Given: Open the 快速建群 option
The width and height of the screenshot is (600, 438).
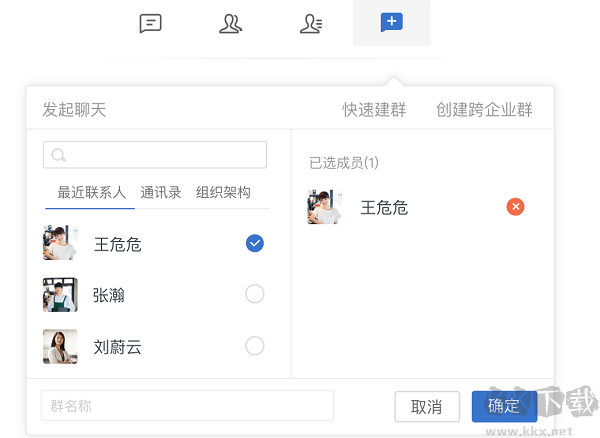Looking at the screenshot, I should pyautogui.click(x=374, y=110).
